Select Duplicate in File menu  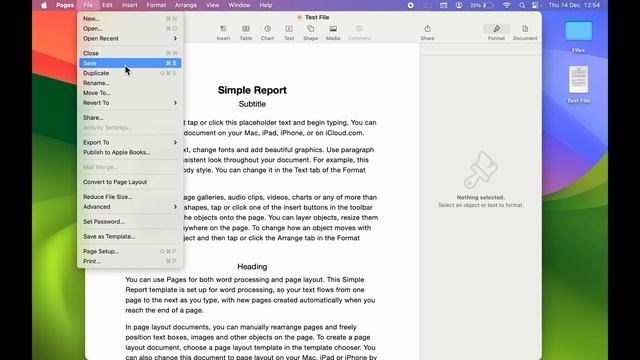(x=130, y=73)
